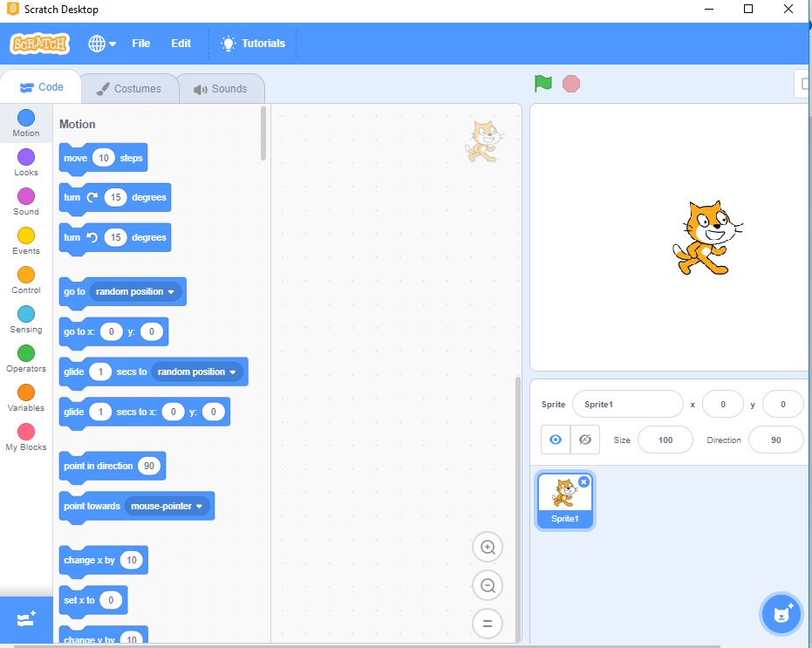The image size is (812, 648).
Task: Select the Control block category
Action: coord(26,281)
